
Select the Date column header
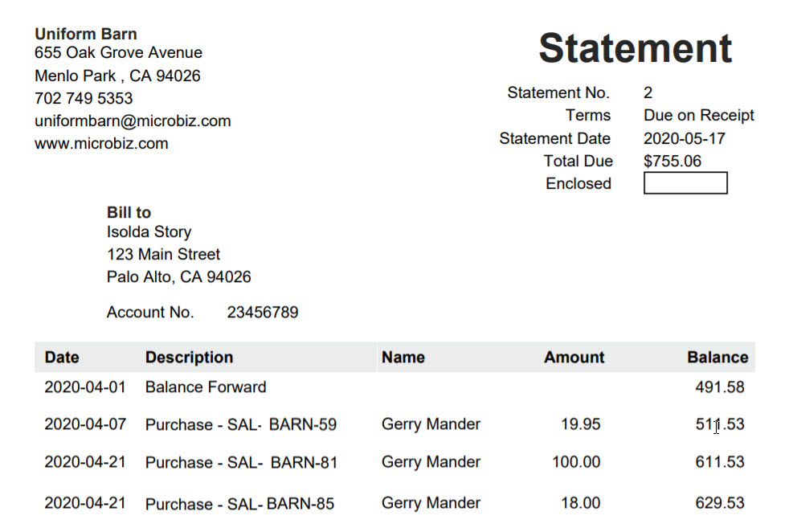click(x=61, y=357)
